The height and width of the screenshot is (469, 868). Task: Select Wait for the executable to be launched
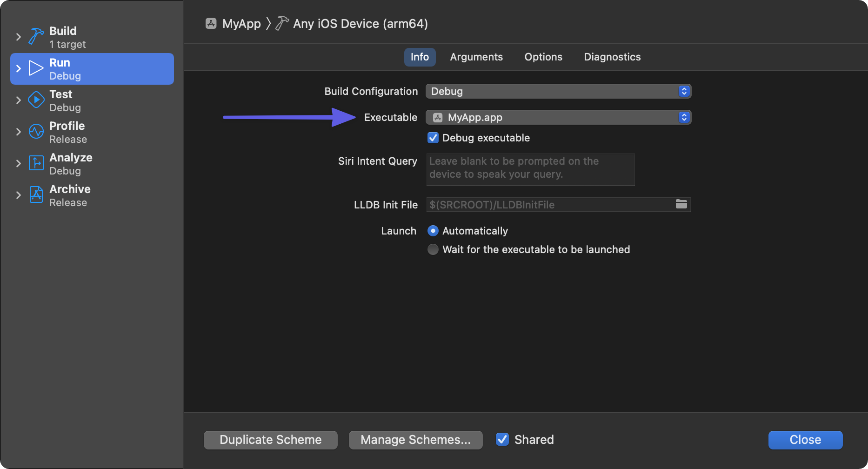click(x=433, y=249)
